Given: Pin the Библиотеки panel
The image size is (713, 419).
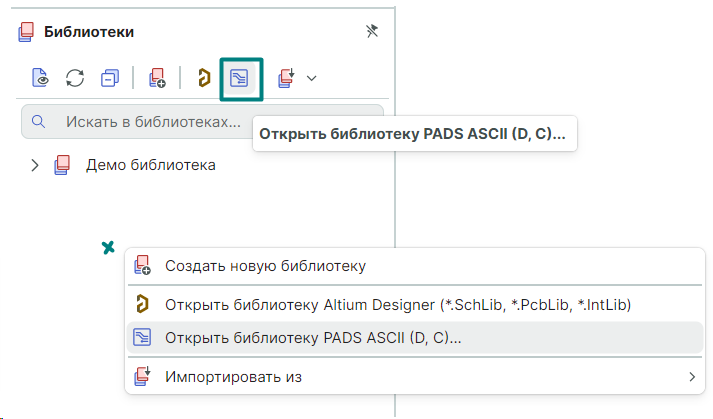Looking at the screenshot, I should click(372, 32).
